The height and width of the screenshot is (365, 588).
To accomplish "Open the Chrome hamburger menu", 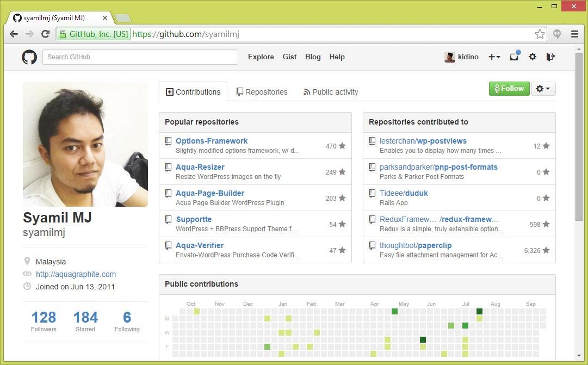I will click(574, 34).
